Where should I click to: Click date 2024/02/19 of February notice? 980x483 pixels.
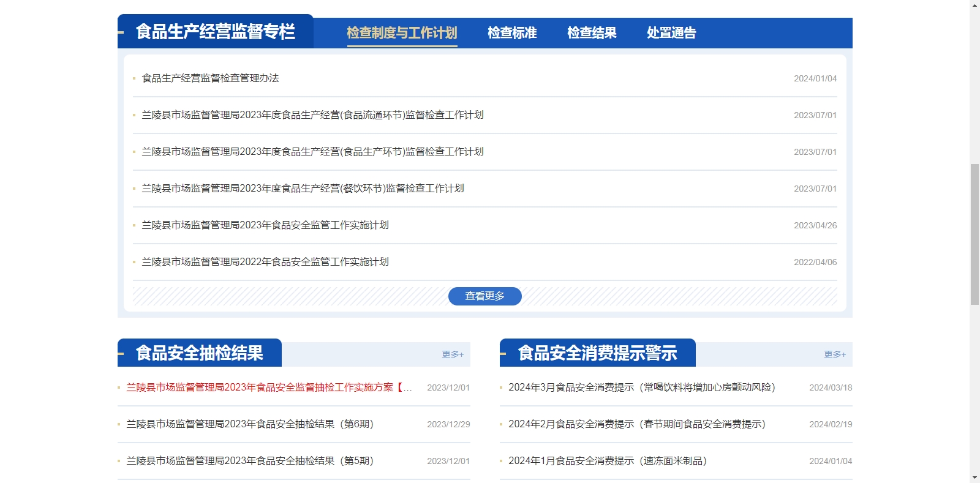[x=831, y=424]
